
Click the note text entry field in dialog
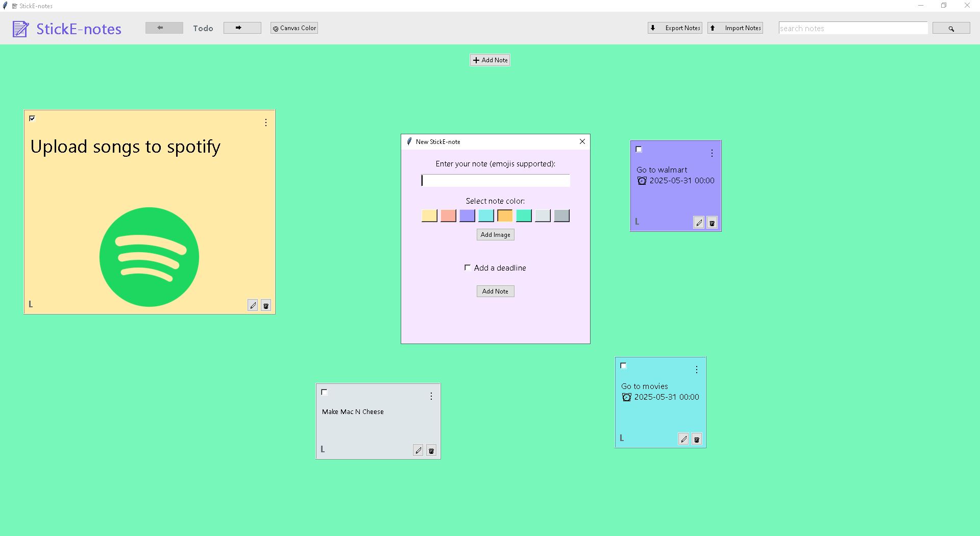[495, 180]
